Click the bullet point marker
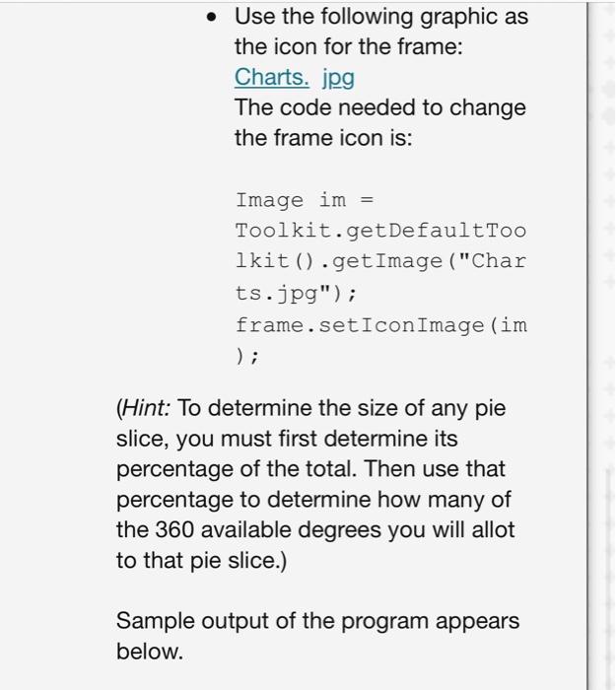 212,18
